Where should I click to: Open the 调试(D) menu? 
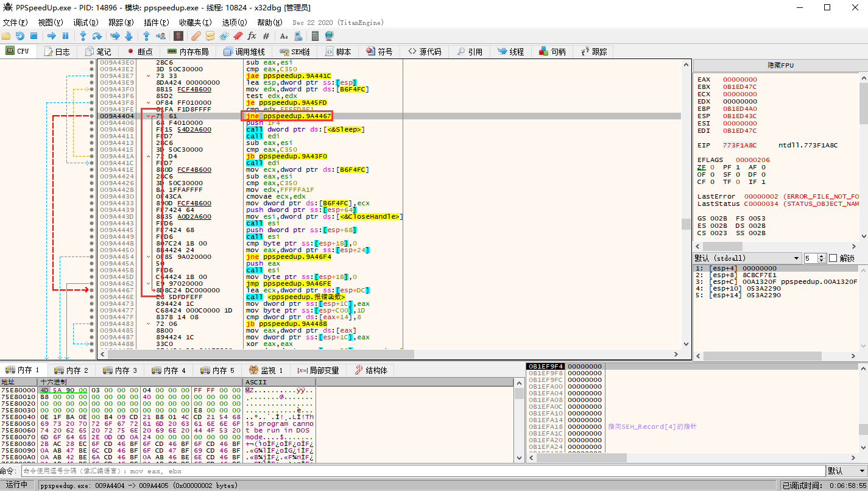(85, 23)
